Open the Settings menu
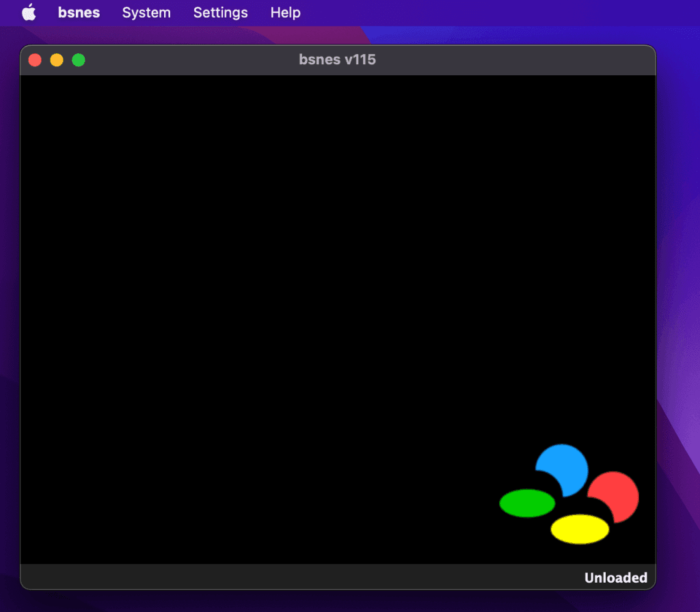 [x=220, y=12]
